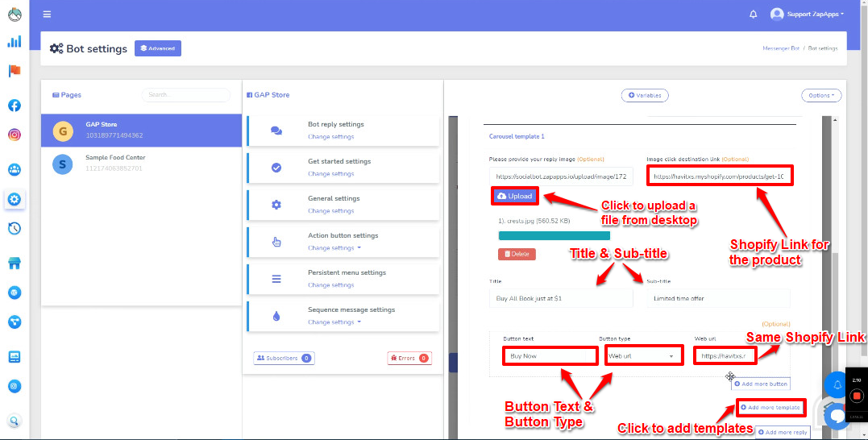
Task: Open the WordPress sidebar icon
Action: point(15,293)
